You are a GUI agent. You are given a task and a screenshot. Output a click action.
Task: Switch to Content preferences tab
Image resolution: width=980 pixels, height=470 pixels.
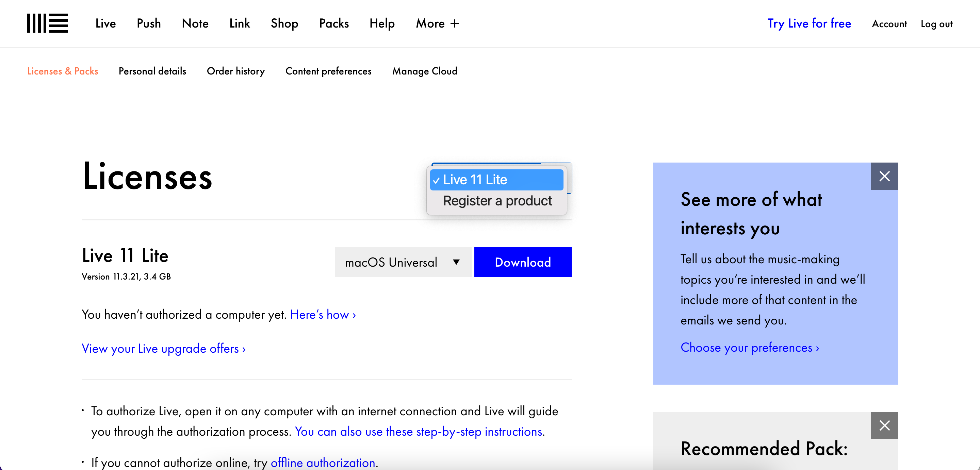click(x=328, y=71)
